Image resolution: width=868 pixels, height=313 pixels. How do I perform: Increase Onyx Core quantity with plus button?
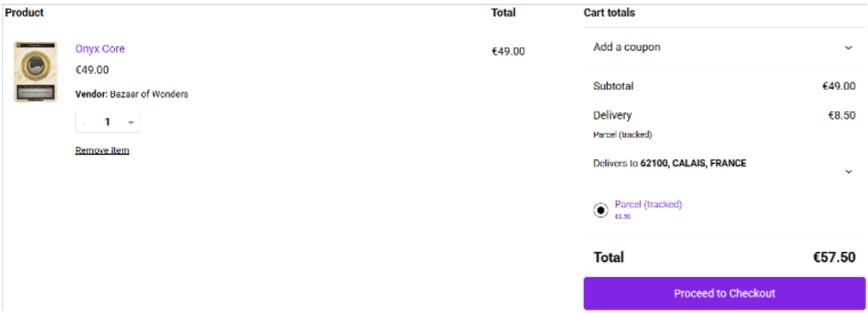131,123
